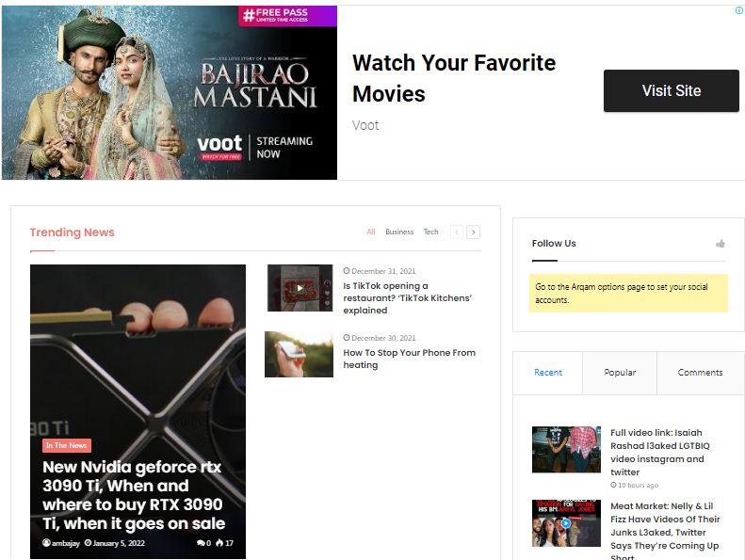Open the Nvidia RTX 3090 Ti article headline
This screenshot has width=745, height=560.
pyautogui.click(x=134, y=495)
